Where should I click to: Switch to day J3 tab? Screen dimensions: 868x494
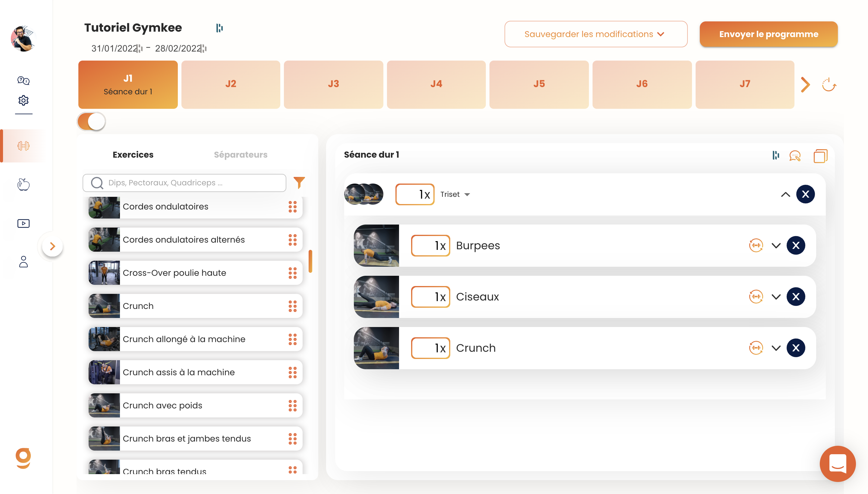(333, 84)
